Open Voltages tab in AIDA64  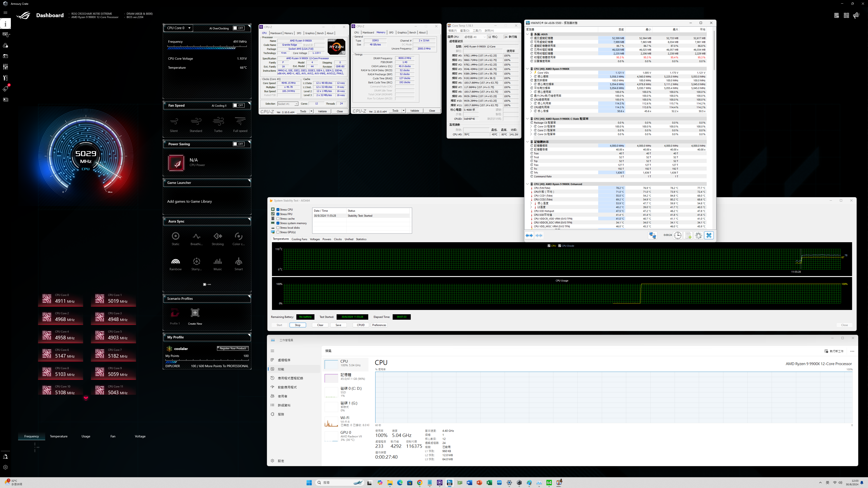point(315,239)
